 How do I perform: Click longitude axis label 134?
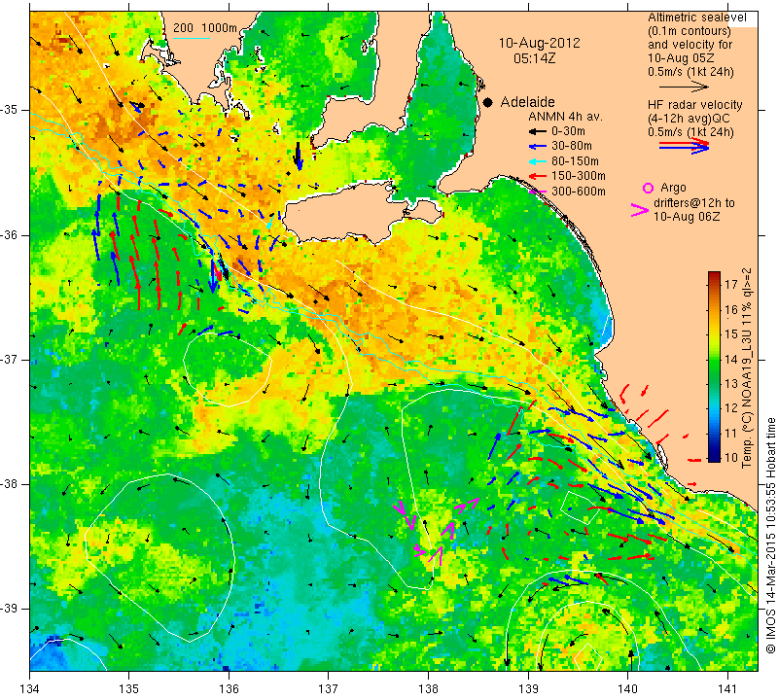click(x=30, y=689)
